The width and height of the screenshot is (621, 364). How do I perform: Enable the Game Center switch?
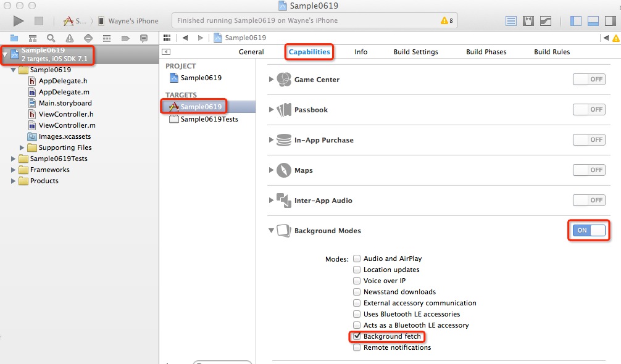[589, 79]
